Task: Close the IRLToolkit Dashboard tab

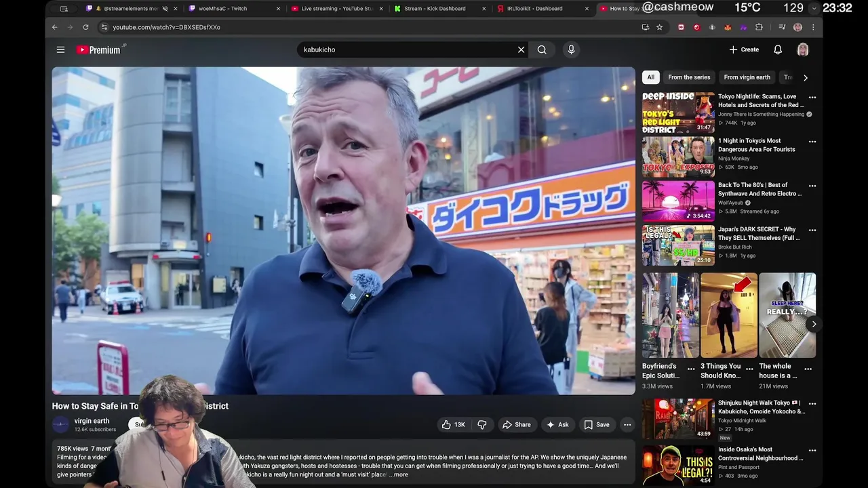Action: (x=587, y=9)
